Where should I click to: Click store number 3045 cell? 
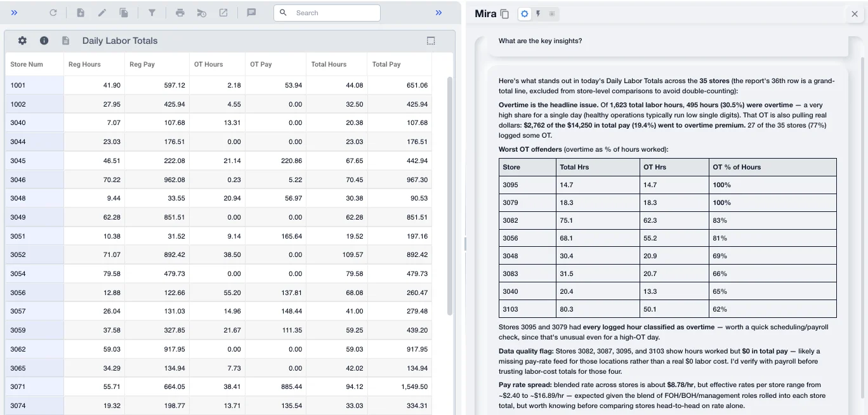point(35,161)
